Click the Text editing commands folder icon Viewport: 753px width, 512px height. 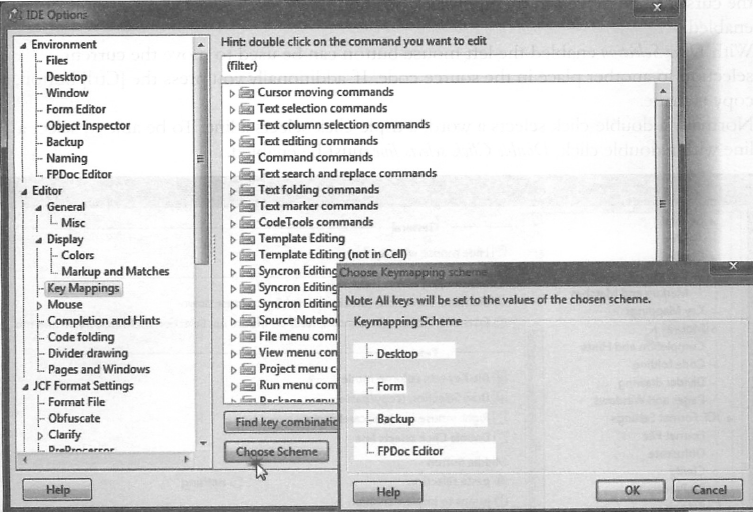click(x=247, y=141)
